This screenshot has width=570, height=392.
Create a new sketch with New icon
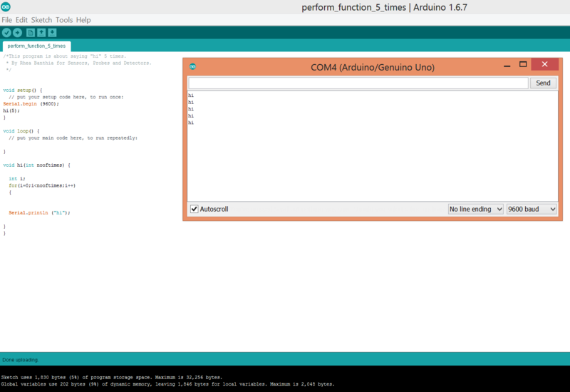point(31,33)
